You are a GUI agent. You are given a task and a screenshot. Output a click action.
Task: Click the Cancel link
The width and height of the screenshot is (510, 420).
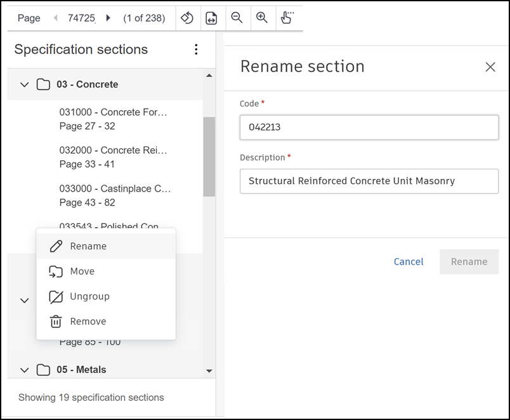click(409, 261)
